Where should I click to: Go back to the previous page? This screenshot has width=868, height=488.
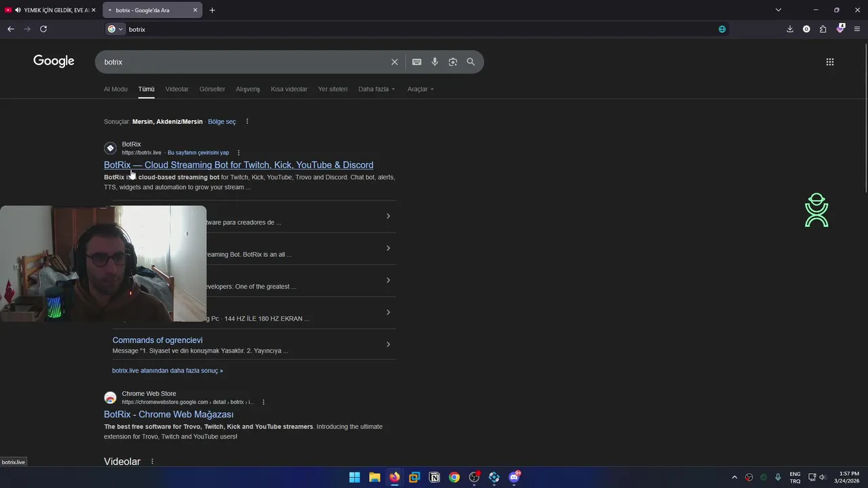coord(10,29)
